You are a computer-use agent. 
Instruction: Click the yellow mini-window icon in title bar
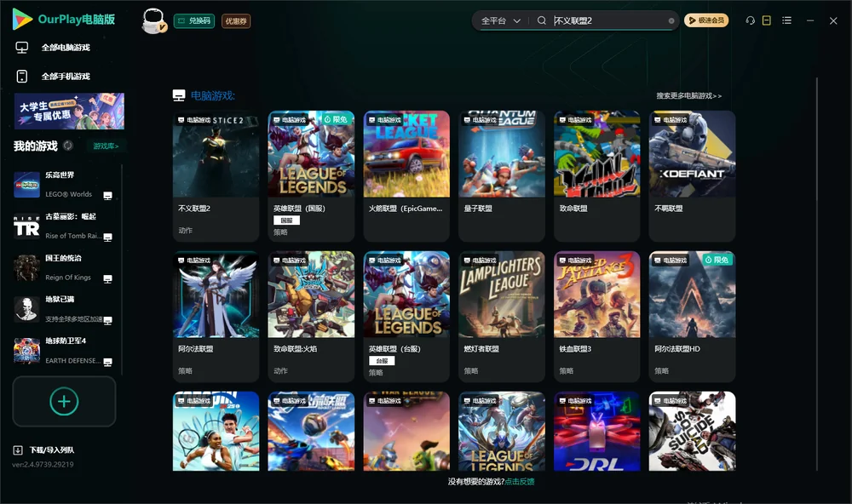click(x=767, y=20)
